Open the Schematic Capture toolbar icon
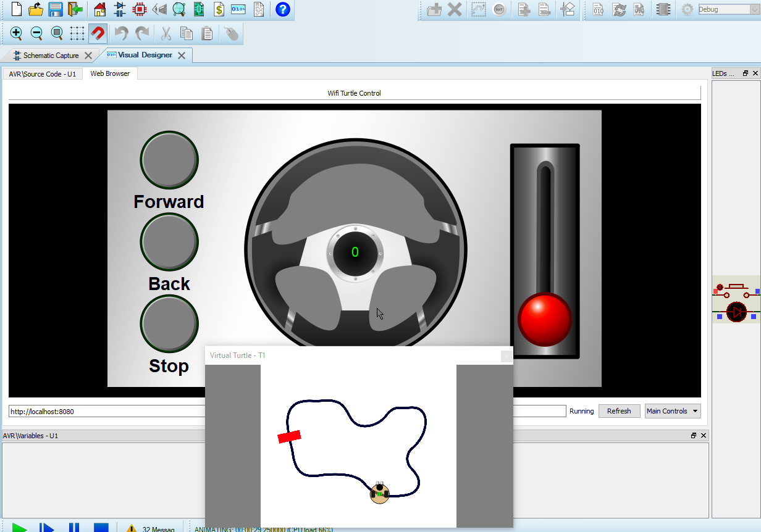 point(120,9)
